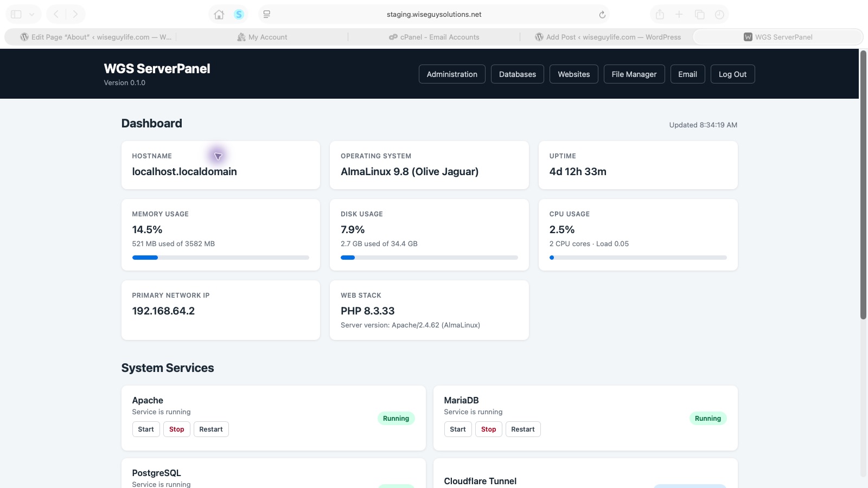The image size is (868, 488).
Task: Click the Updated 8:34:19 AM timestamp
Action: 703,125
